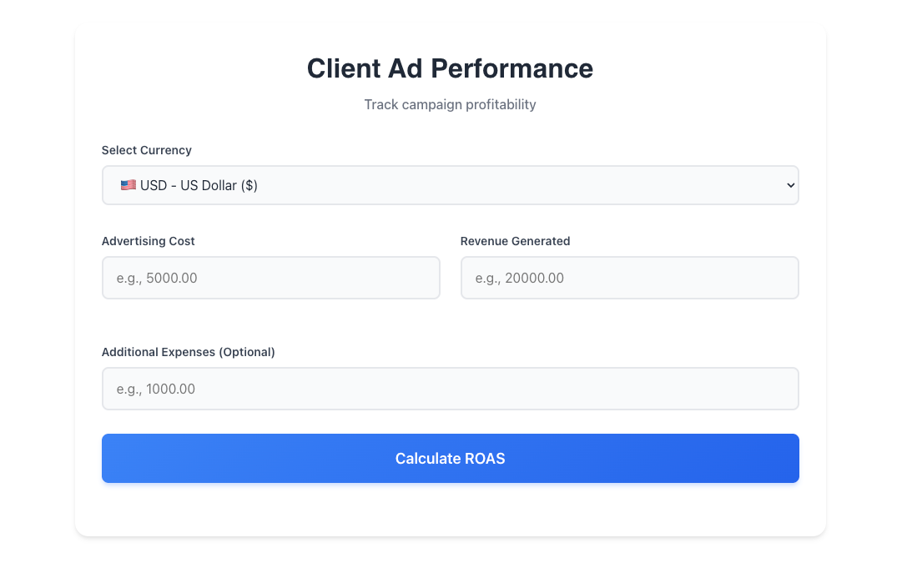Image resolution: width=907 pixels, height=588 pixels.
Task: Focus the Revenue Generated input field
Action: [629, 278]
